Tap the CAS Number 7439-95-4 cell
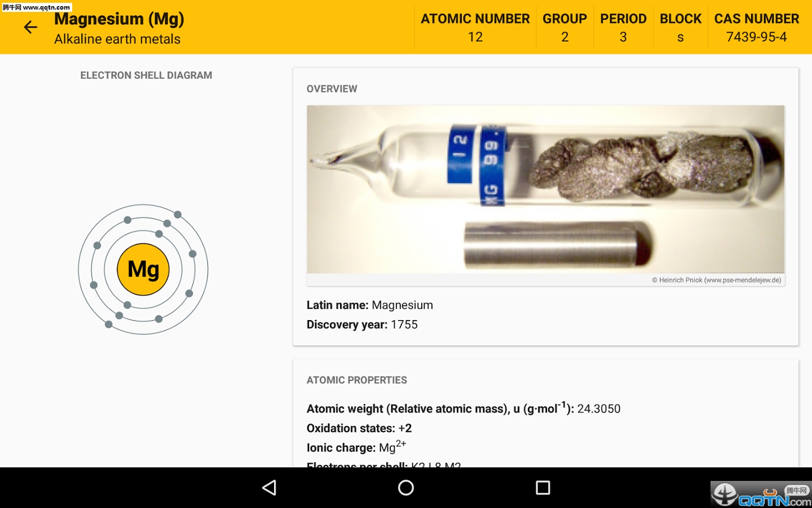The width and height of the screenshot is (812, 508). [x=756, y=27]
